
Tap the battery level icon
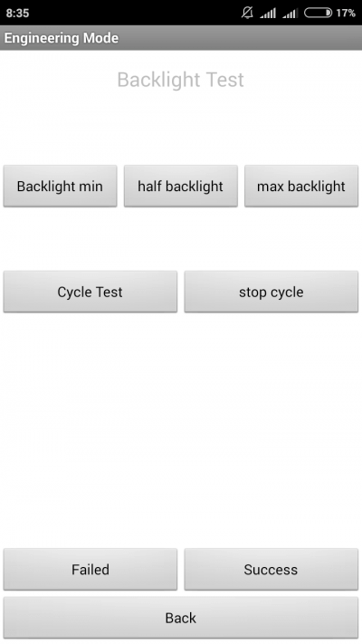pyautogui.click(x=318, y=13)
